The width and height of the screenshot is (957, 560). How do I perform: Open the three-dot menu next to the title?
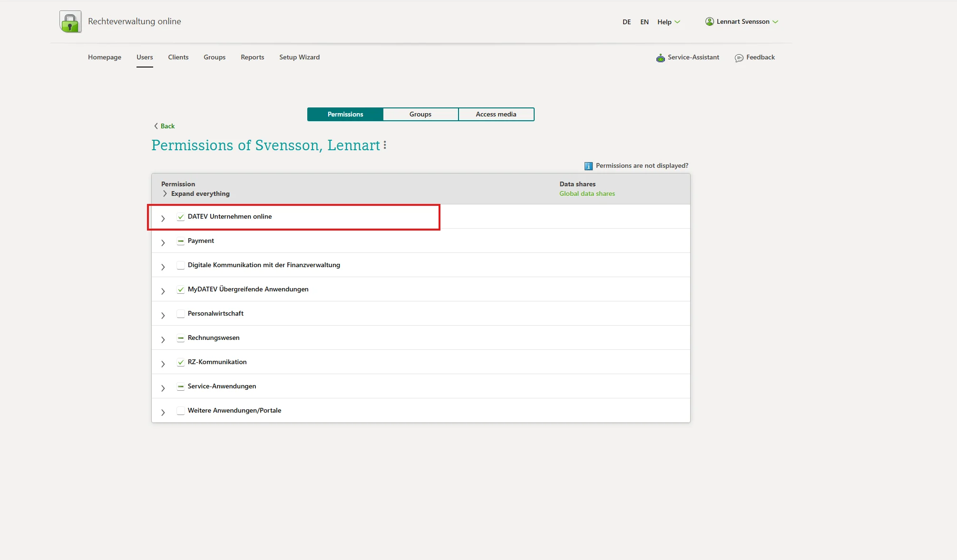pos(385,145)
